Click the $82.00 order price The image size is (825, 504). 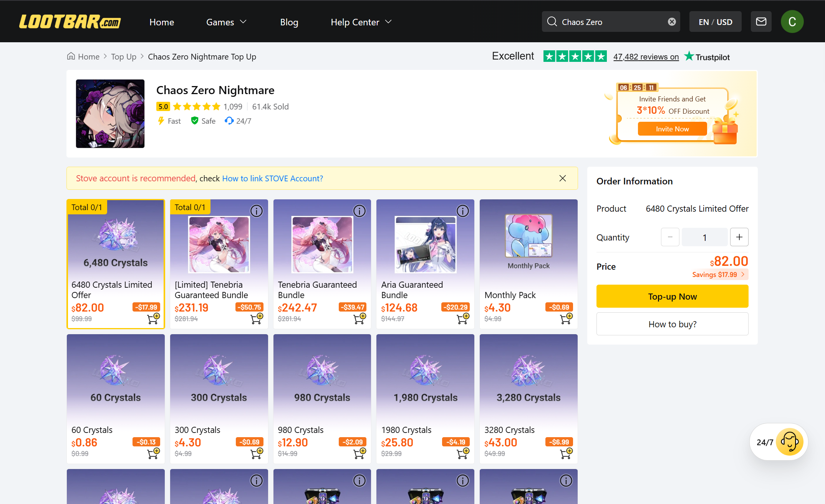(729, 261)
